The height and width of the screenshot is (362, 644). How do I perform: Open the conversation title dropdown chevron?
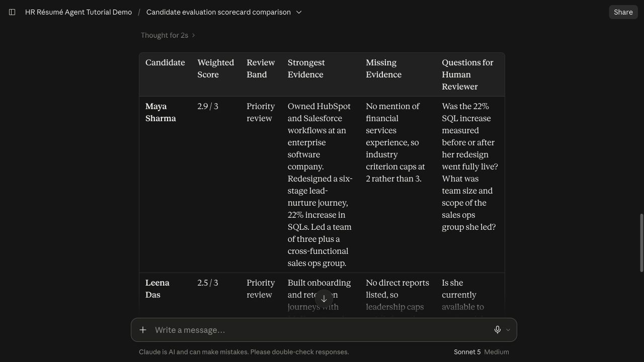(299, 12)
